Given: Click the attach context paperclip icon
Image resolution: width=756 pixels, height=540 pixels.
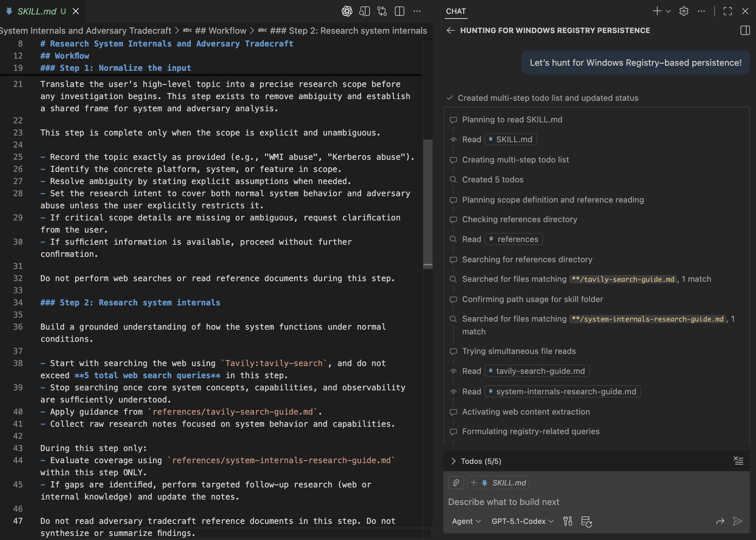Looking at the screenshot, I should (456, 483).
